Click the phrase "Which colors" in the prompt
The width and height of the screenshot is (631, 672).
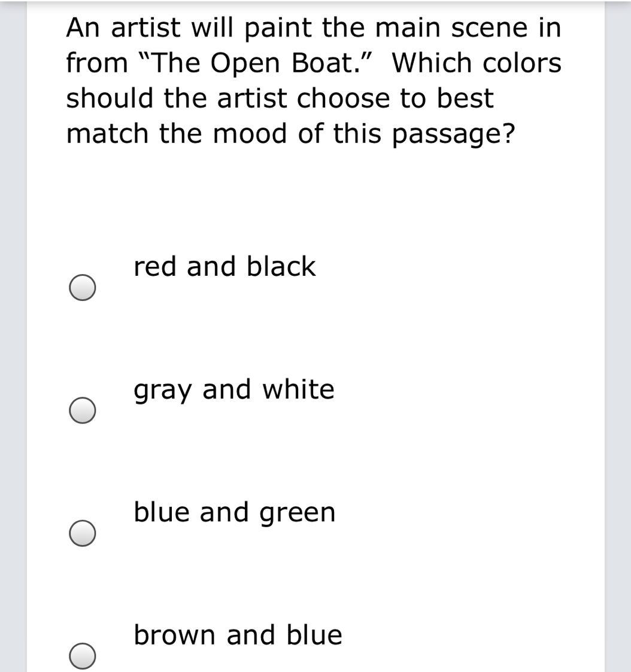477,63
